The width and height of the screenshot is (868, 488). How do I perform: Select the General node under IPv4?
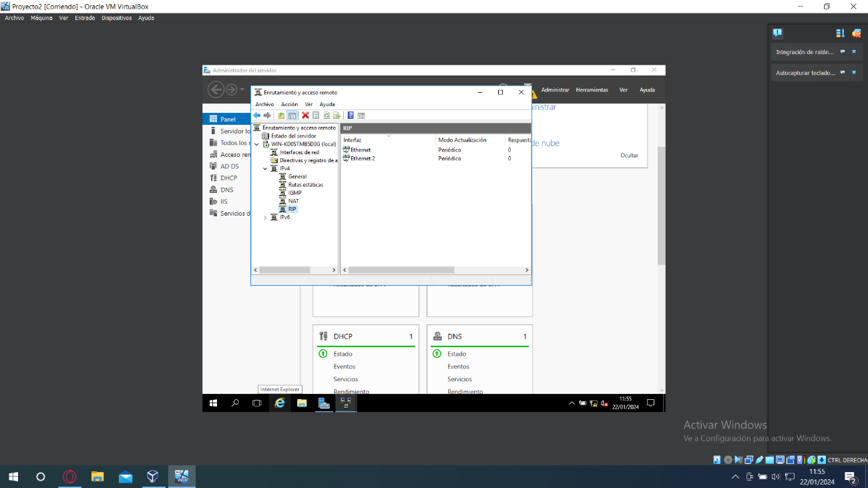coord(298,177)
